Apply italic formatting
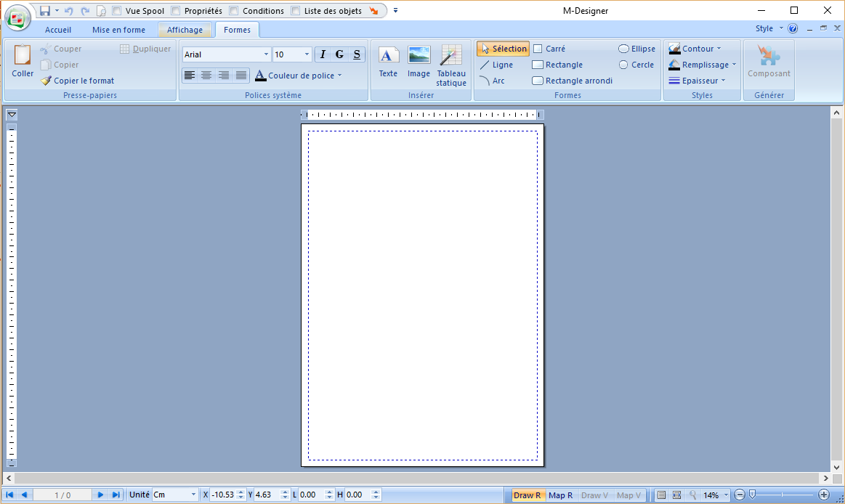 [x=323, y=54]
